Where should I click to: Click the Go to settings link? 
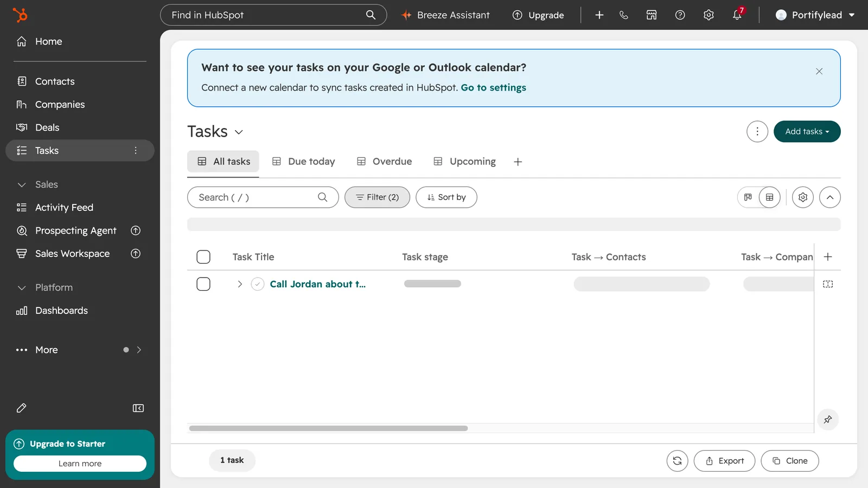point(494,88)
